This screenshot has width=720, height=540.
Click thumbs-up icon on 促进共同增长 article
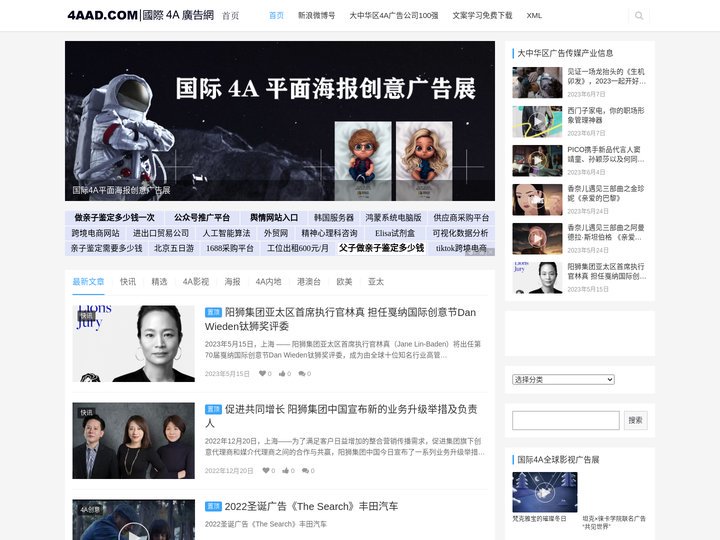286,470
